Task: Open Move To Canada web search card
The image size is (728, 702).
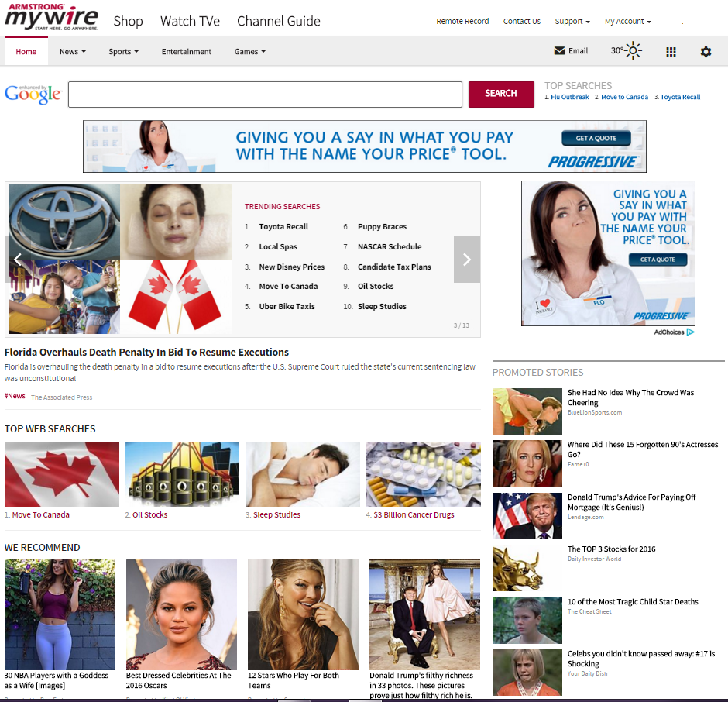Action: tap(62, 474)
